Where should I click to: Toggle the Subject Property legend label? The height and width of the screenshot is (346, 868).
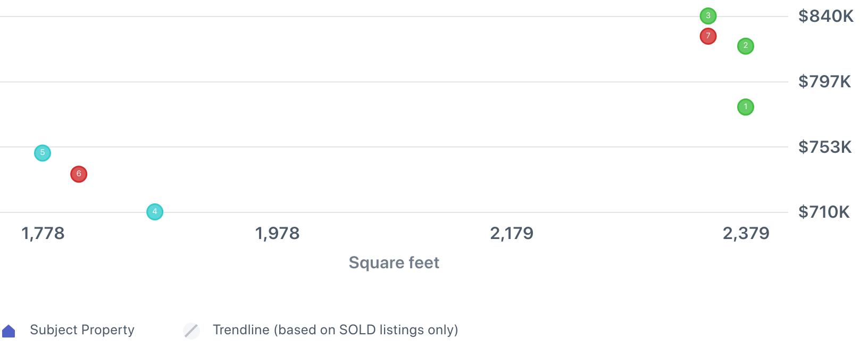click(82, 330)
